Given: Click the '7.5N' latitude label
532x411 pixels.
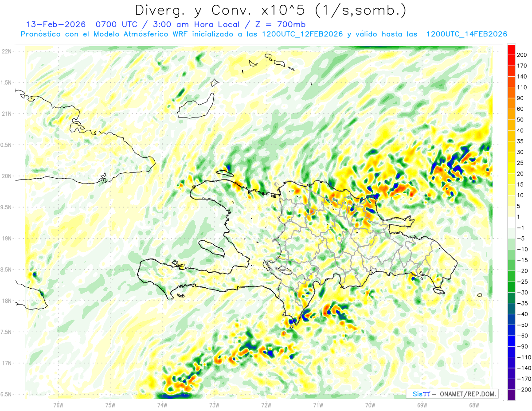Looking at the screenshot, I should pos(6,332).
